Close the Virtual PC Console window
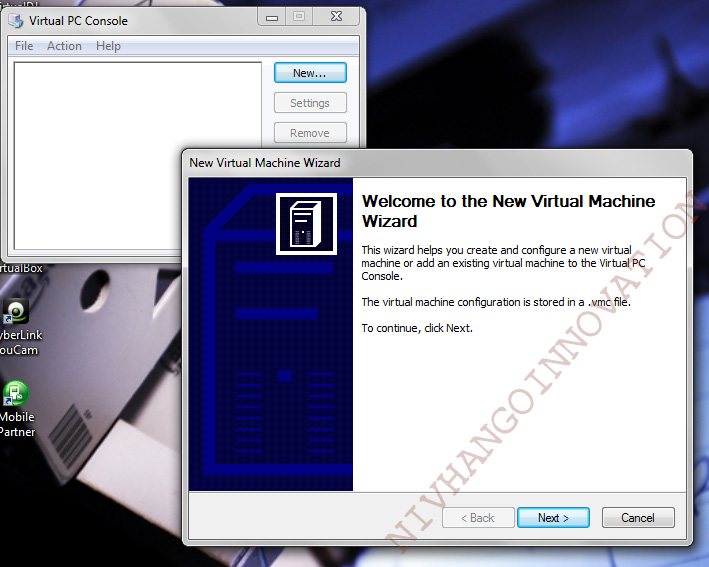The height and width of the screenshot is (567, 709). 336,17
